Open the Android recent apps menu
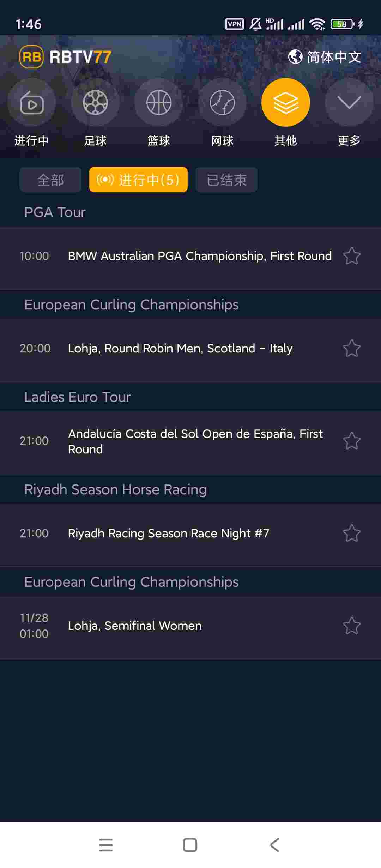 [106, 845]
